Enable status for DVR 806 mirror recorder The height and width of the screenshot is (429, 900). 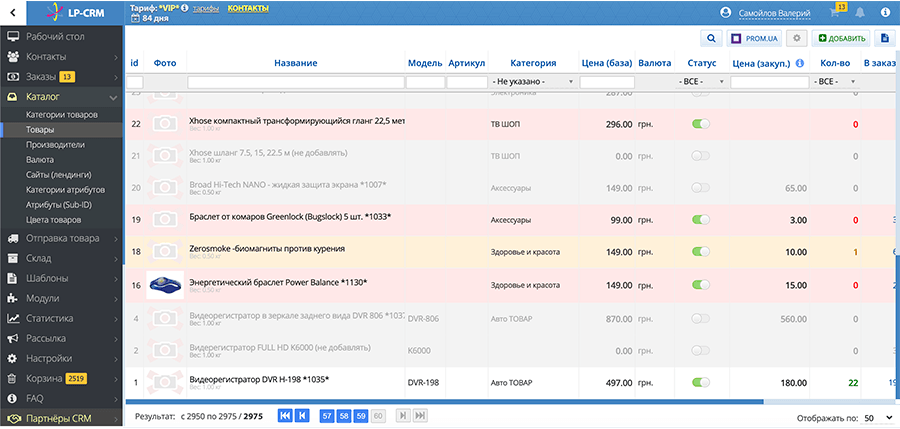tap(701, 318)
